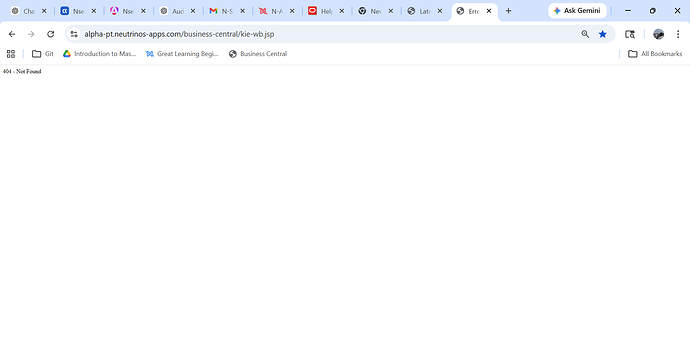
Task: Minimize the Chrome window
Action: pos(628,11)
